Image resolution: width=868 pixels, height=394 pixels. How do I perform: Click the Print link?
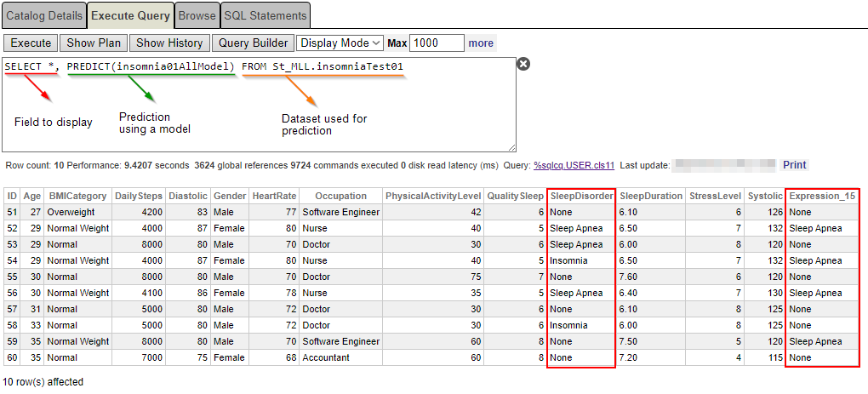point(794,165)
